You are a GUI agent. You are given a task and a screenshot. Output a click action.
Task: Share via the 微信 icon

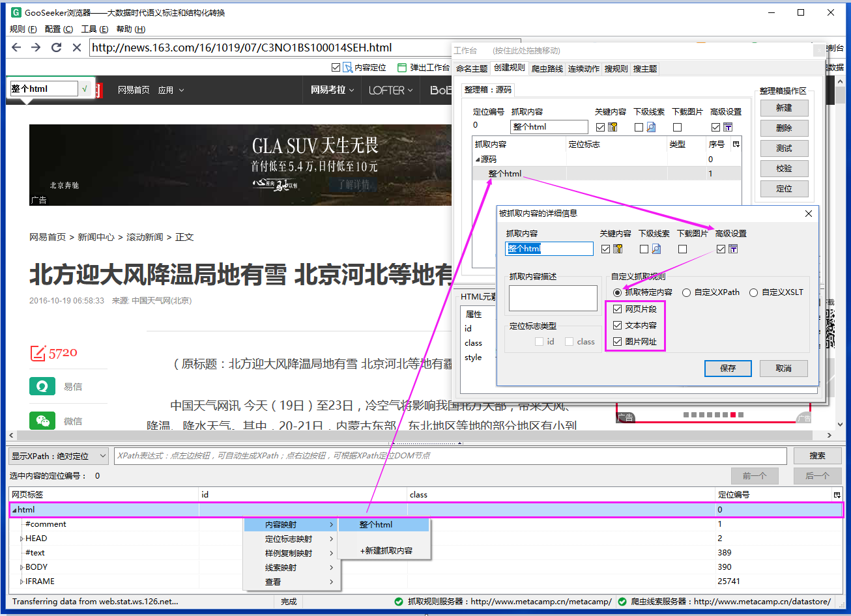[x=42, y=421]
